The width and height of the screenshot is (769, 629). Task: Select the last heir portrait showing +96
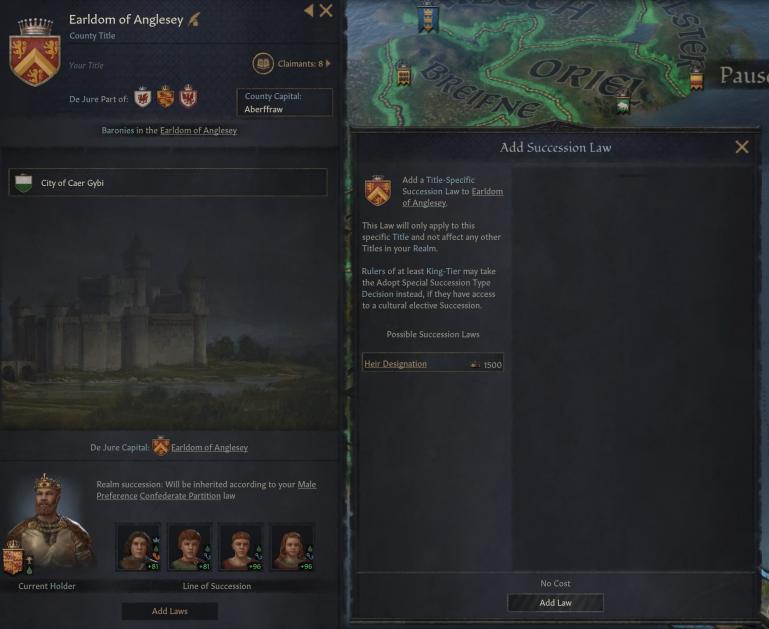pos(292,547)
